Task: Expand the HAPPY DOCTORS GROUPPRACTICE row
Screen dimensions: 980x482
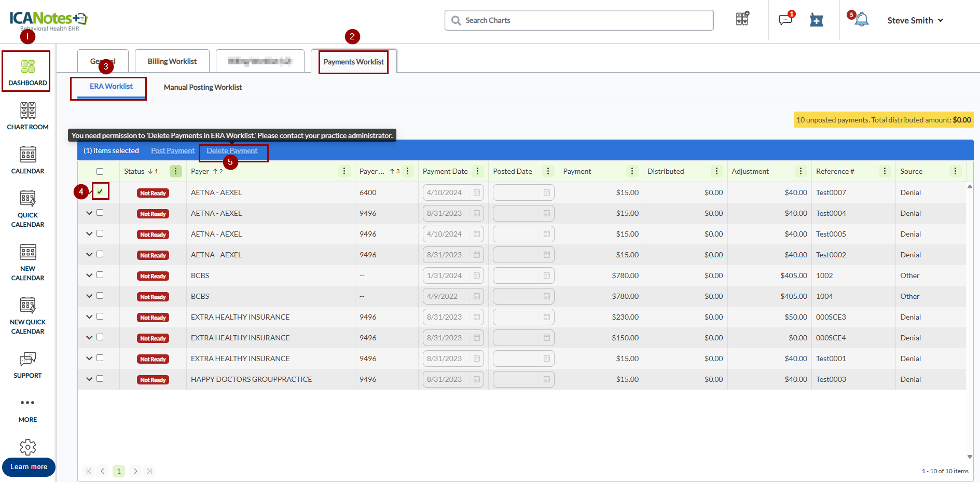Action: [89, 379]
